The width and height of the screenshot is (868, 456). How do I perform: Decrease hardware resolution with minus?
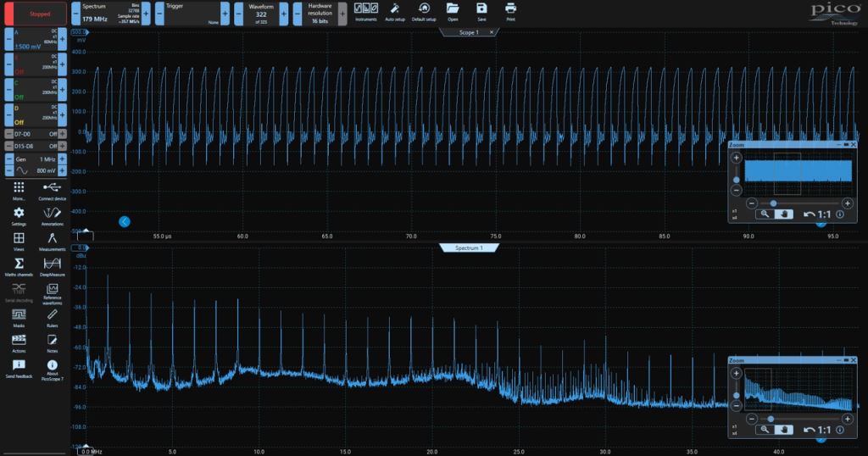pos(298,14)
